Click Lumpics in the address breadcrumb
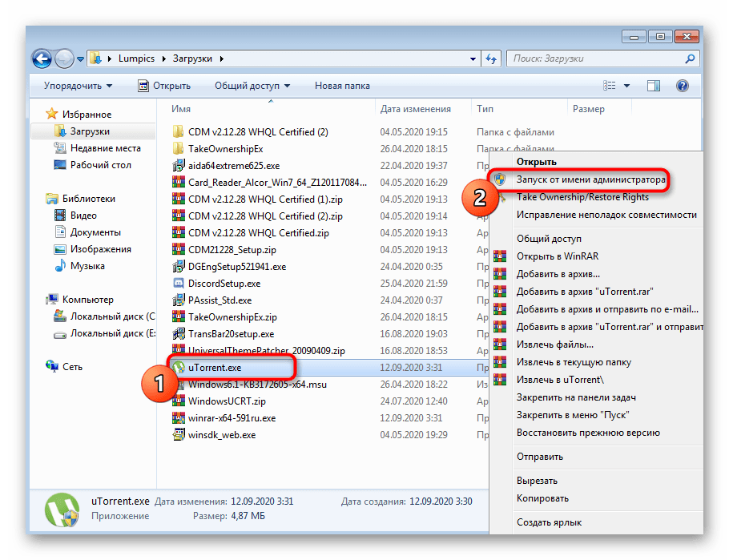729x560 pixels. point(136,58)
